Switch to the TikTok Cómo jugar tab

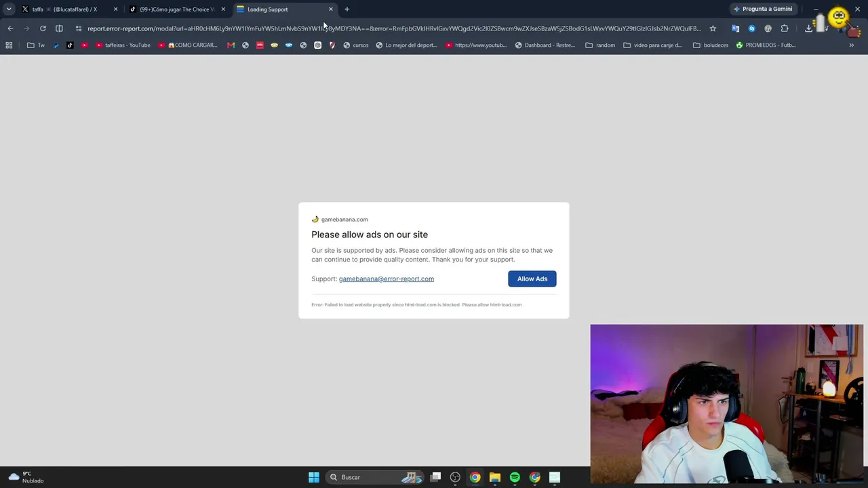click(x=176, y=9)
